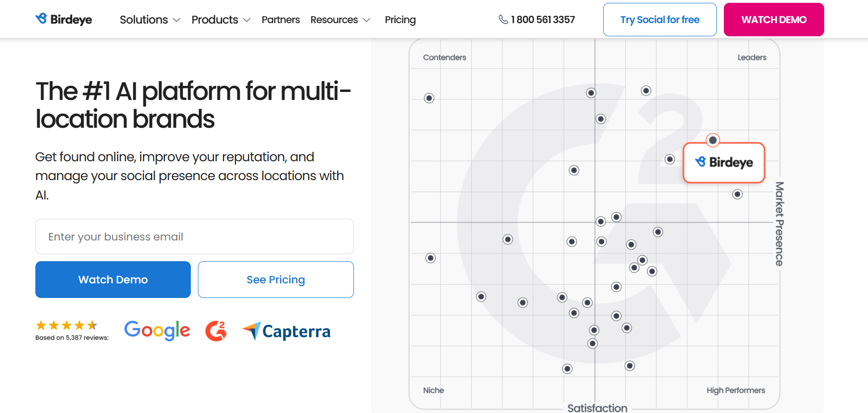Click the pink WATCH DEMO button
This screenshot has height=413, width=868.
pos(773,19)
